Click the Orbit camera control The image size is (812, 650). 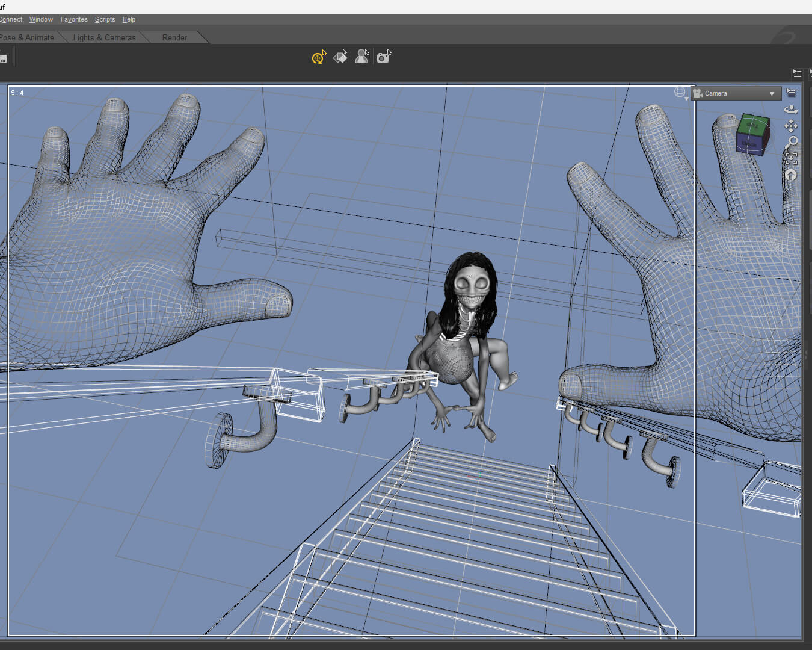coord(791,109)
